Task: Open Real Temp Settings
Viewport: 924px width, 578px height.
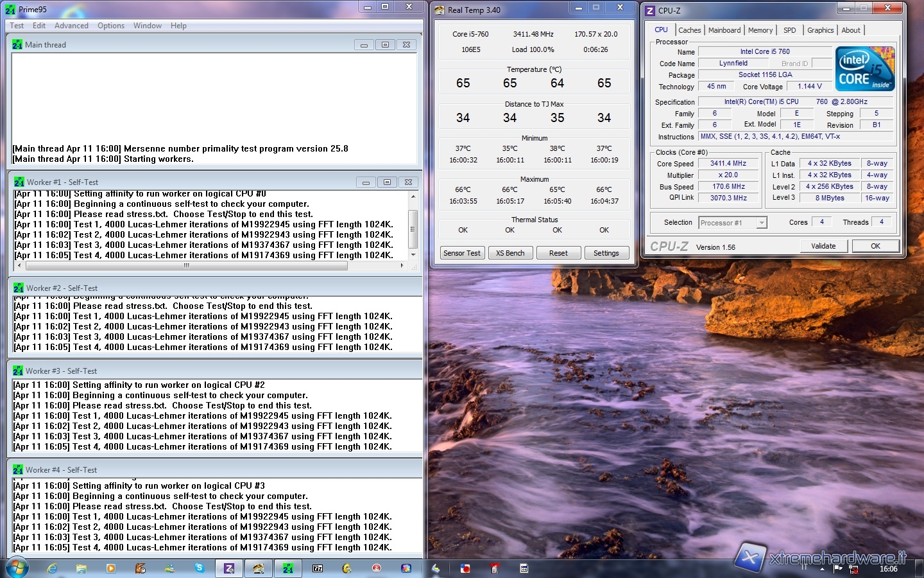Action: pos(606,253)
